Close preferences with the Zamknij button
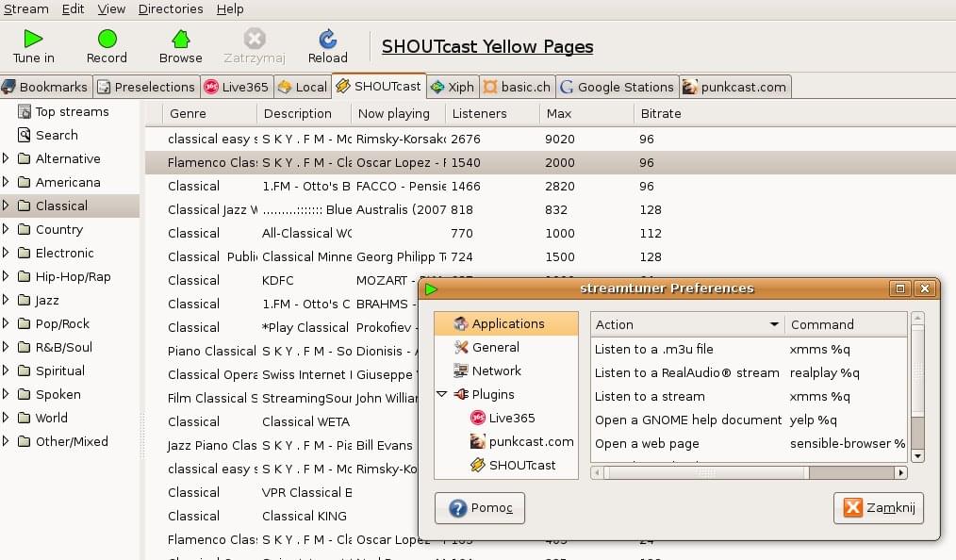The image size is (956, 560). [879, 508]
